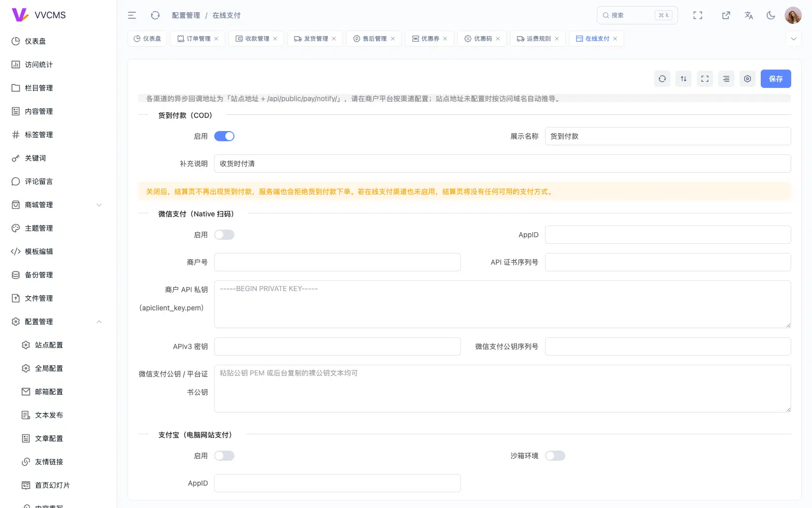The width and height of the screenshot is (812, 508).
Task: Click the APIv3 密钥 input field
Action: 337,346
